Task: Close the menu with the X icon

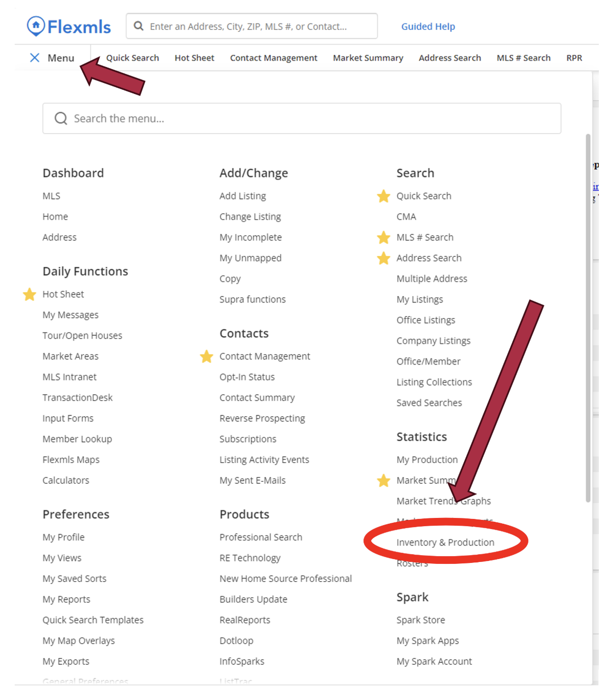Action: 35,58
